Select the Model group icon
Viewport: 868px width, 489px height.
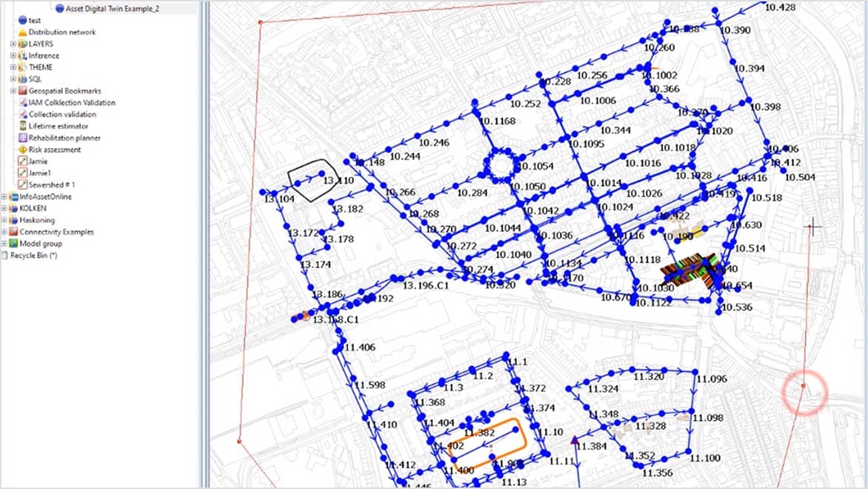coord(12,243)
